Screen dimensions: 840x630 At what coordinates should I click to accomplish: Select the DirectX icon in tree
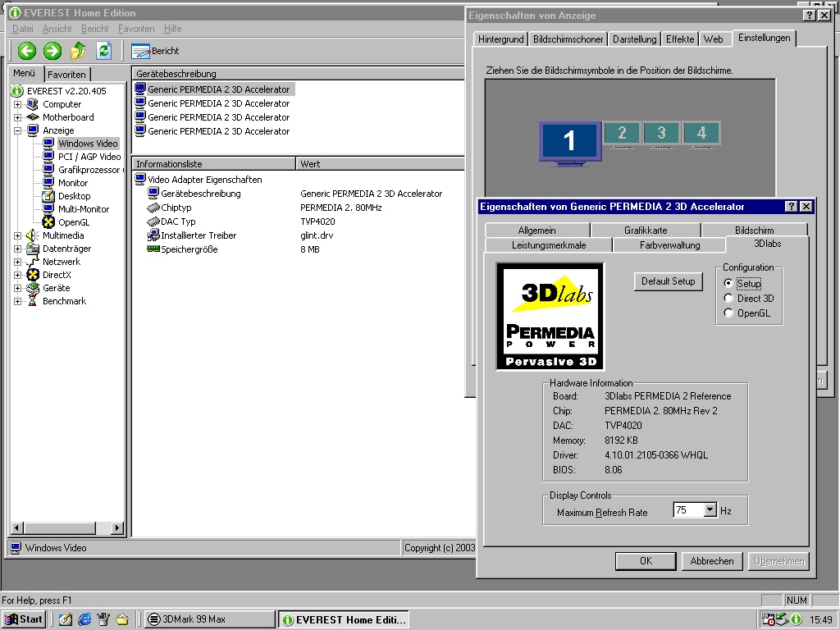pyautogui.click(x=33, y=275)
